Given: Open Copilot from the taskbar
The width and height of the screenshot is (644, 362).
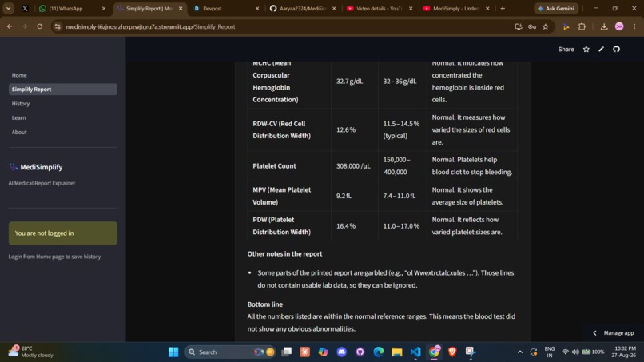Looking at the screenshot, I should 324,352.
